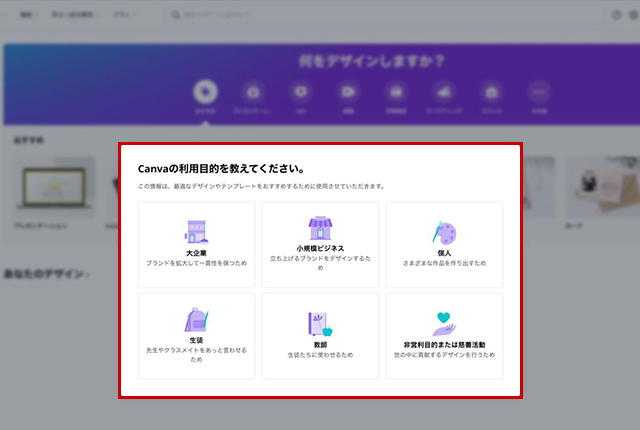
Task: Click the あなたのデザイン heading link
Action: (46, 274)
